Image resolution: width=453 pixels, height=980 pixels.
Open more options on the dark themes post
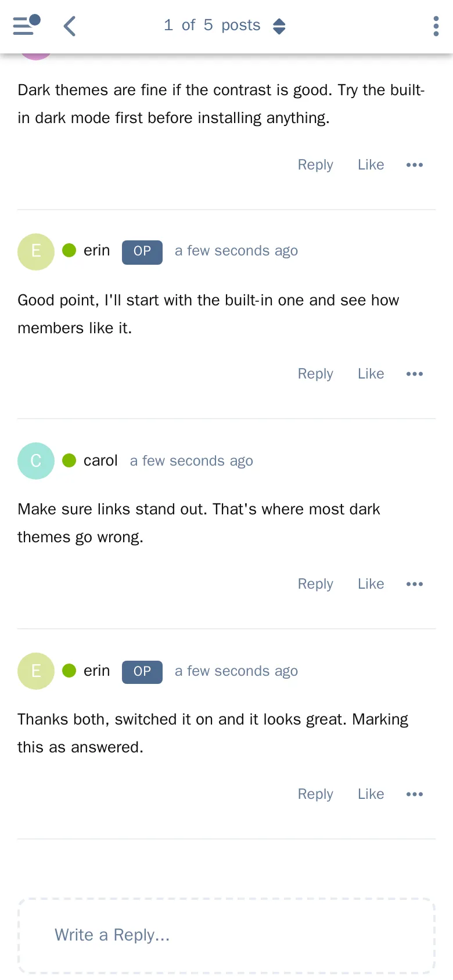[415, 165]
